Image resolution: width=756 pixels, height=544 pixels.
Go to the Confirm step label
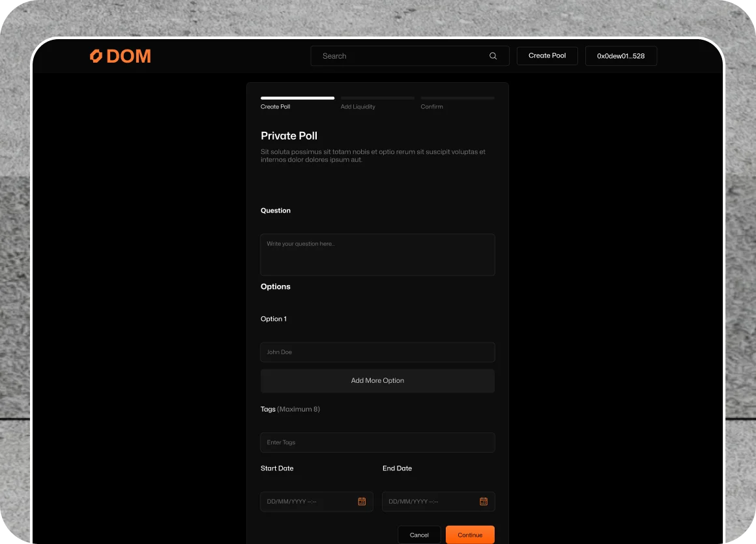point(431,107)
